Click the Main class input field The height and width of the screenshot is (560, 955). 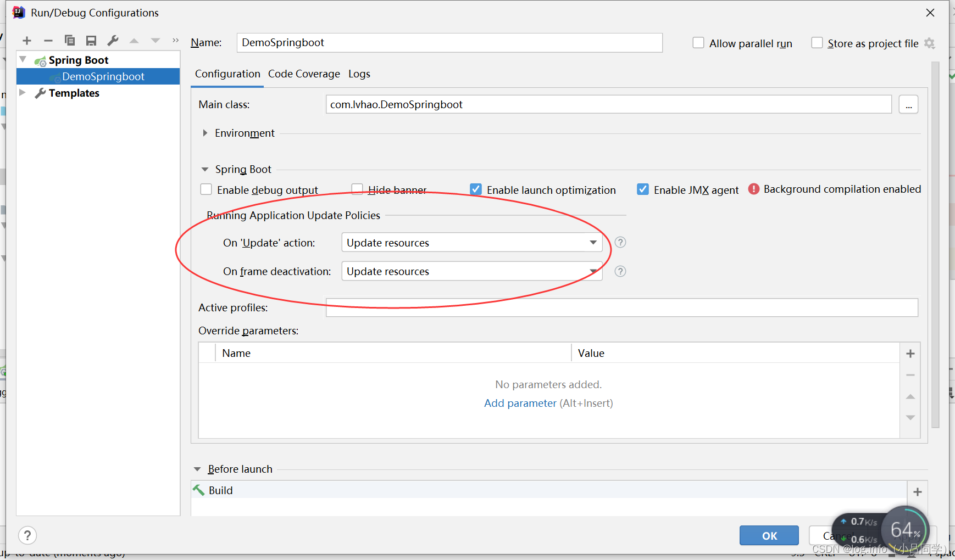click(609, 104)
